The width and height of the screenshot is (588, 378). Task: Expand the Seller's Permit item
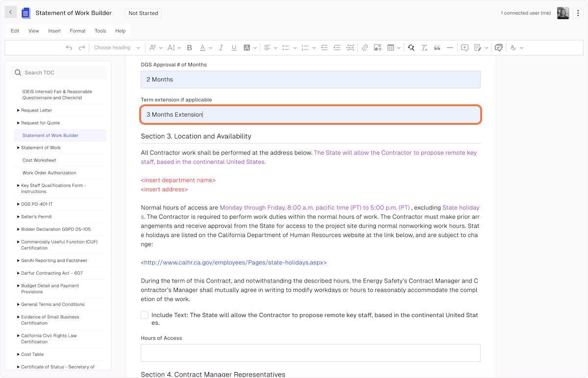tap(19, 217)
